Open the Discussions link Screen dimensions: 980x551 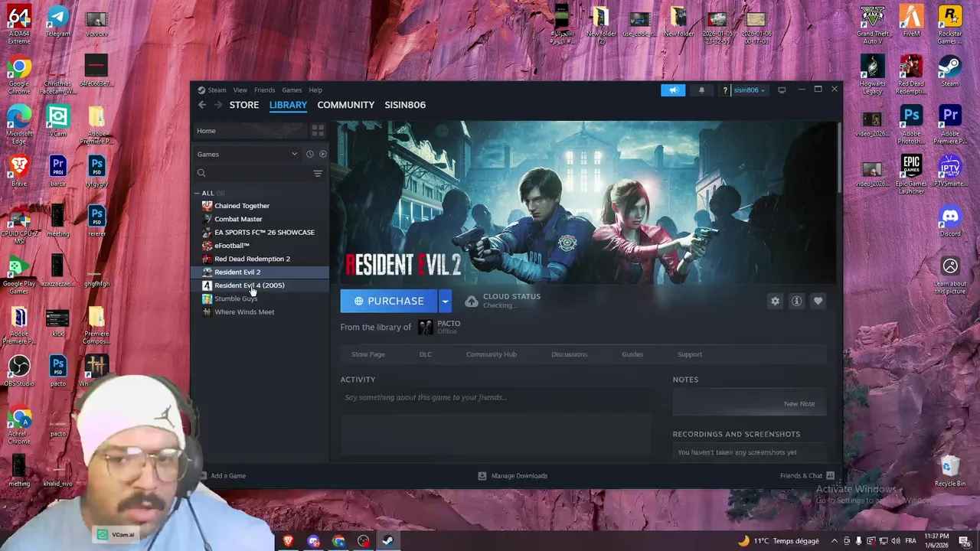(570, 354)
